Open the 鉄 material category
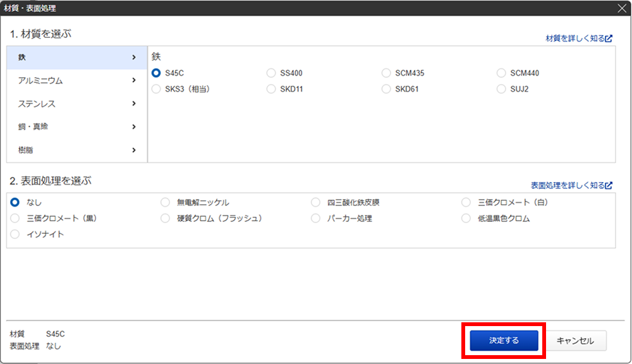Viewport: 632px width, 364px height. point(77,58)
